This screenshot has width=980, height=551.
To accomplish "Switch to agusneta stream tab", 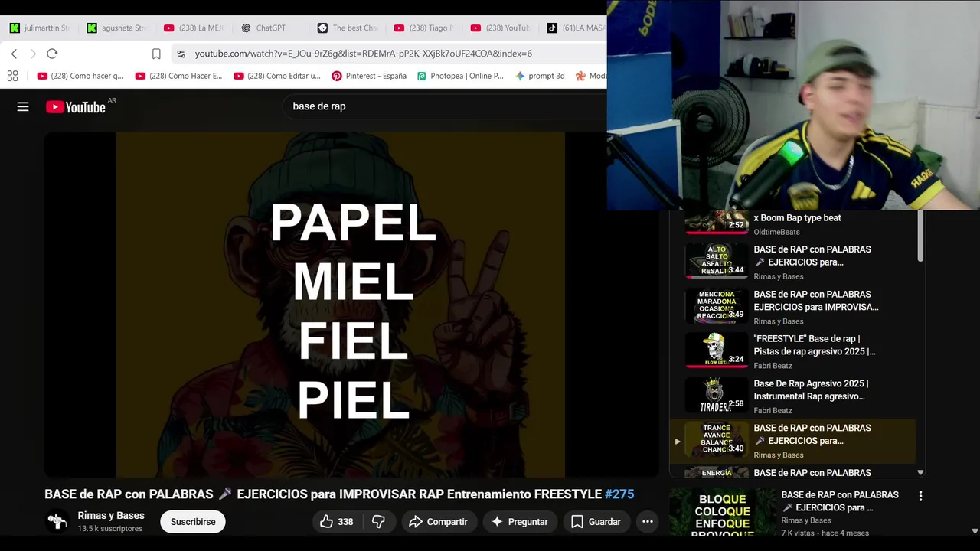I will coord(116,28).
